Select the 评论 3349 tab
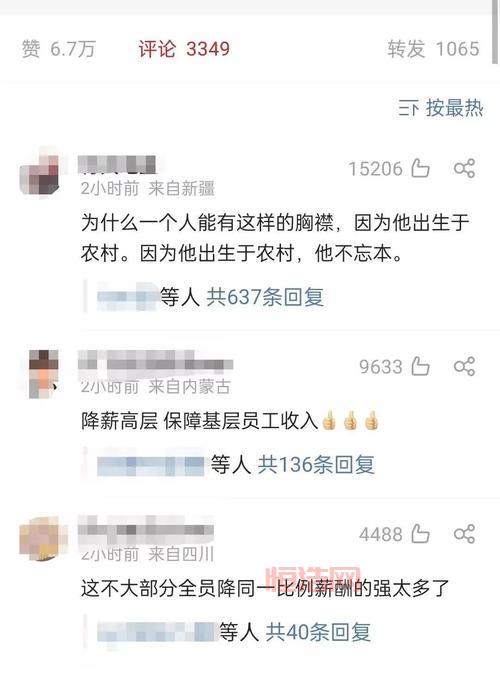Image resolution: width=500 pixels, height=680 pixels. (x=184, y=49)
